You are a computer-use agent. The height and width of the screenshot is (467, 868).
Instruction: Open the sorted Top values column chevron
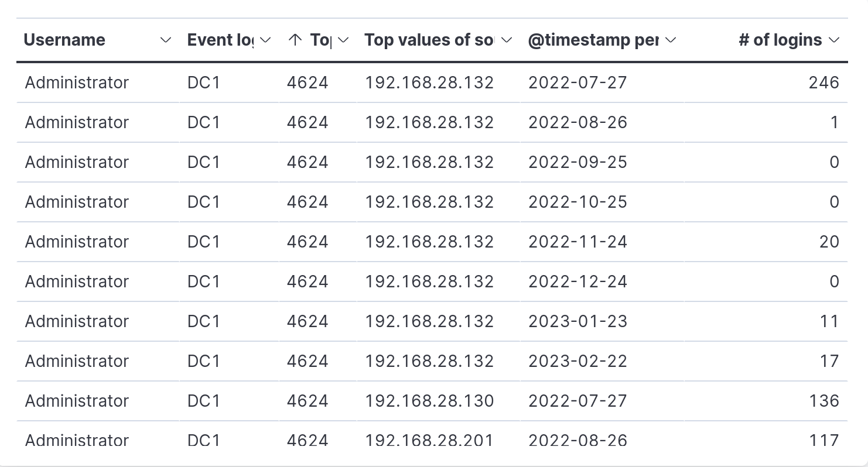tap(344, 40)
